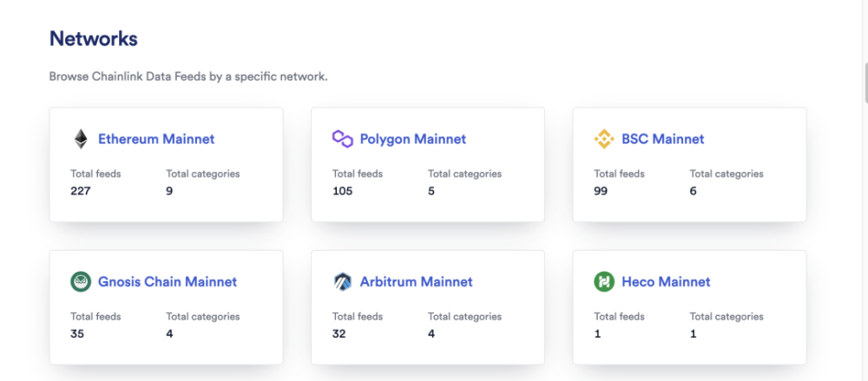The width and height of the screenshot is (868, 381).
Task: Click Arbitrum's total feeds value 32
Action: pyautogui.click(x=339, y=333)
